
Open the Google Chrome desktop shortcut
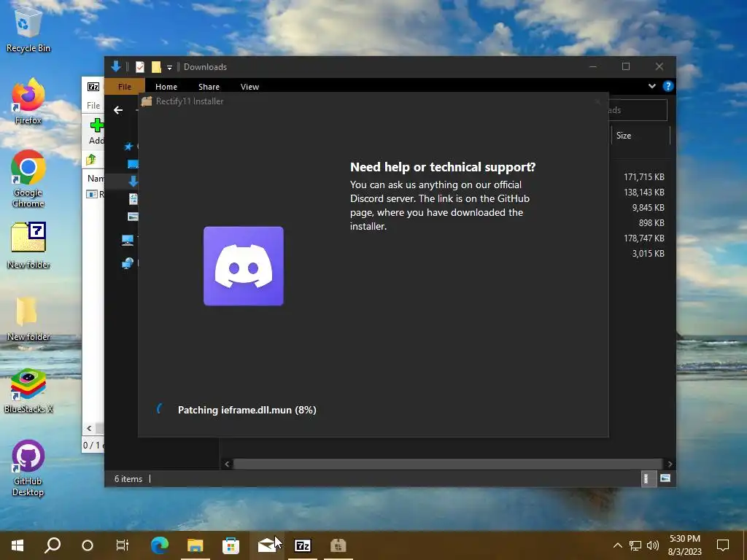click(x=28, y=179)
